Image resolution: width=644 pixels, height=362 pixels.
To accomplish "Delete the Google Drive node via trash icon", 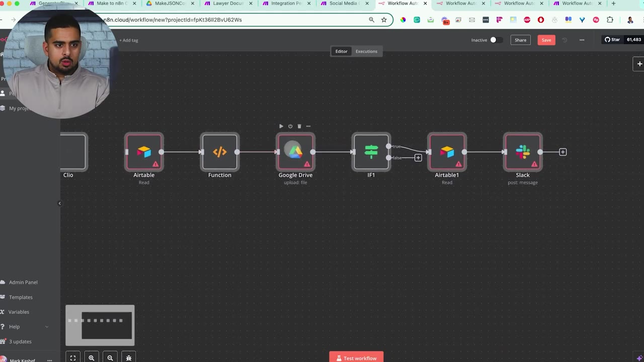I will click(299, 126).
